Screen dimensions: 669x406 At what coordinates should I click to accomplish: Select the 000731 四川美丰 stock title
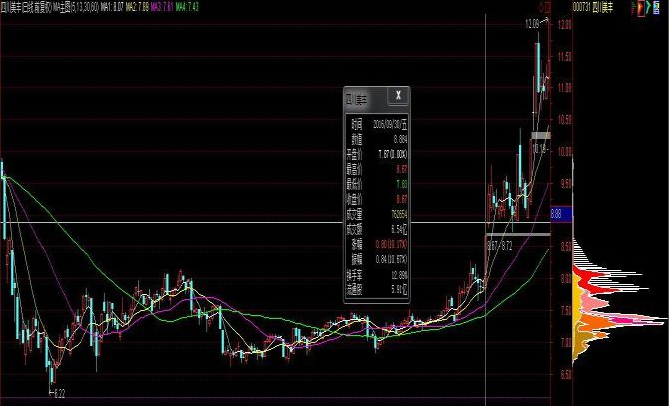[x=593, y=8]
